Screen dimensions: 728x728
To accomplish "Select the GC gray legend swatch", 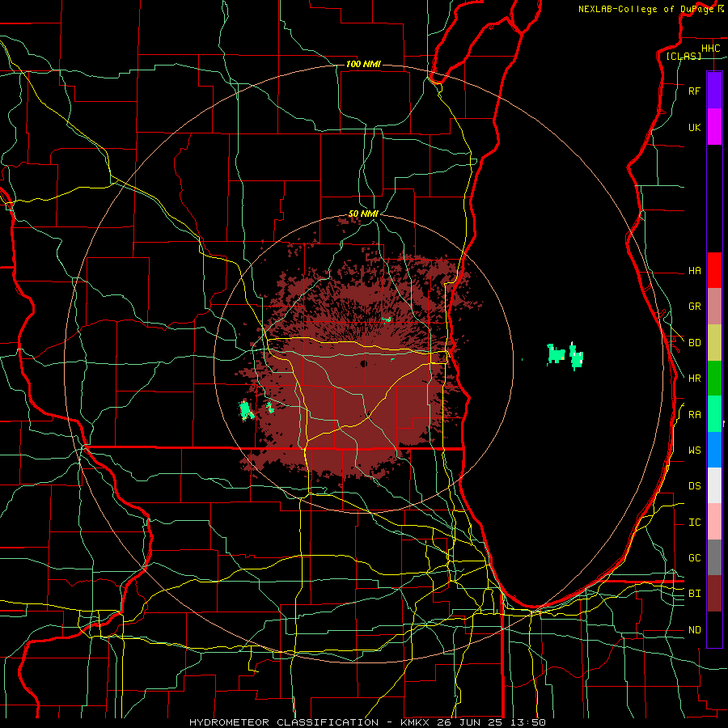I will point(714,557).
